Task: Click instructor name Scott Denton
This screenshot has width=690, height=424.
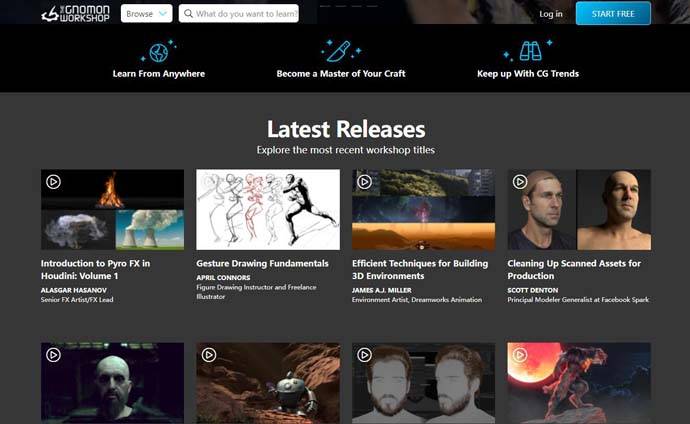Action: tap(532, 290)
